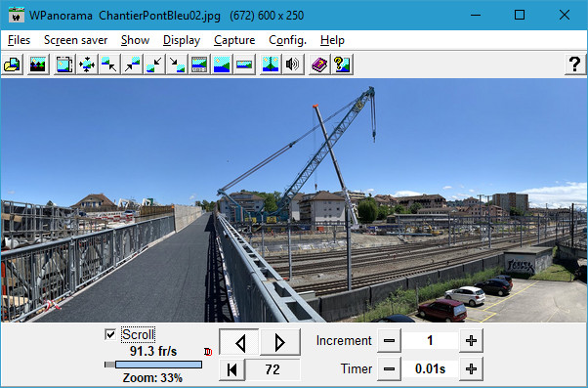Click the center image icon with four arrows
This screenshot has width=588, height=388.
[x=87, y=65]
